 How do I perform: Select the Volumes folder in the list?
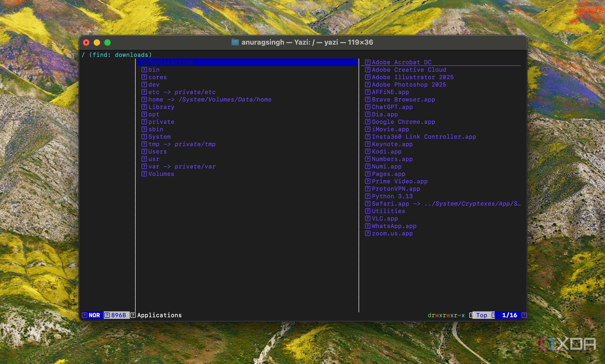click(x=161, y=174)
